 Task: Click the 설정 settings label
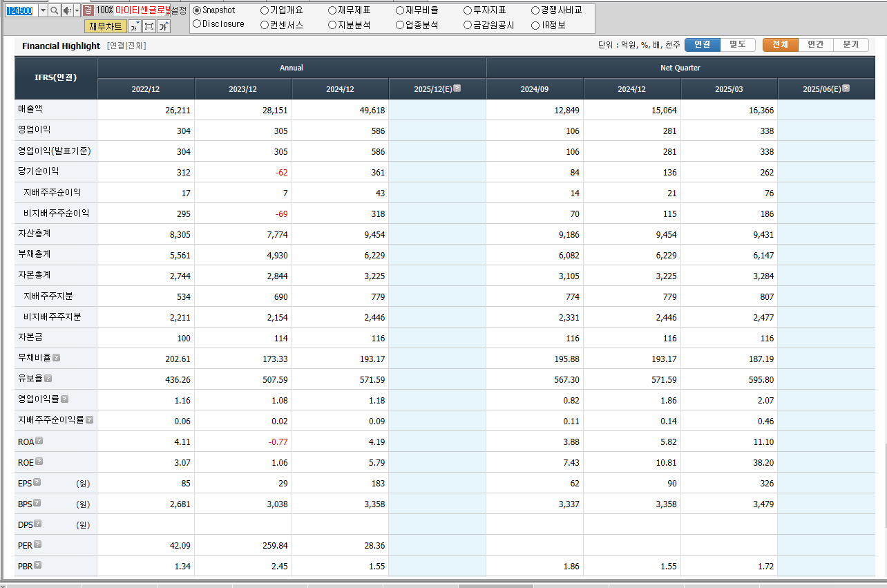click(179, 10)
